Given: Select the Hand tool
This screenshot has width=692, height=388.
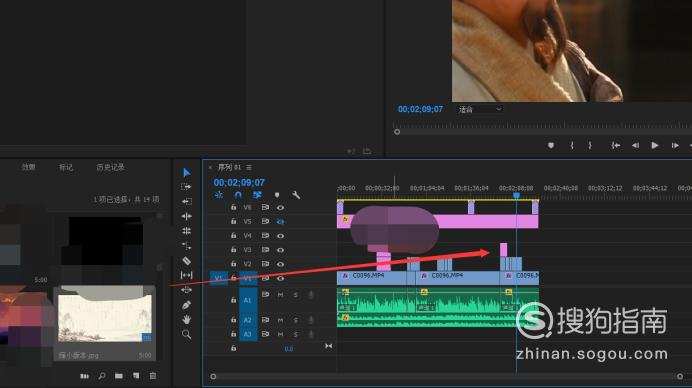Looking at the screenshot, I should (x=187, y=319).
